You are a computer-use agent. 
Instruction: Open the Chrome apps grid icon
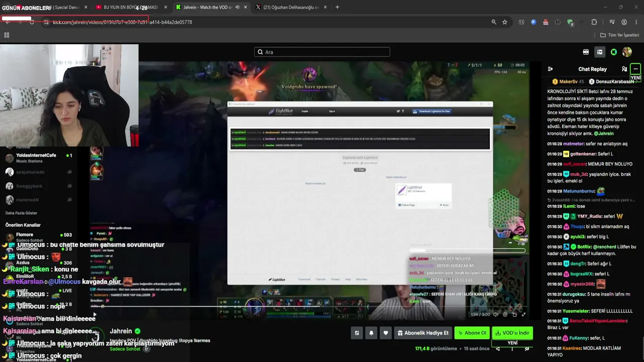coord(7,35)
